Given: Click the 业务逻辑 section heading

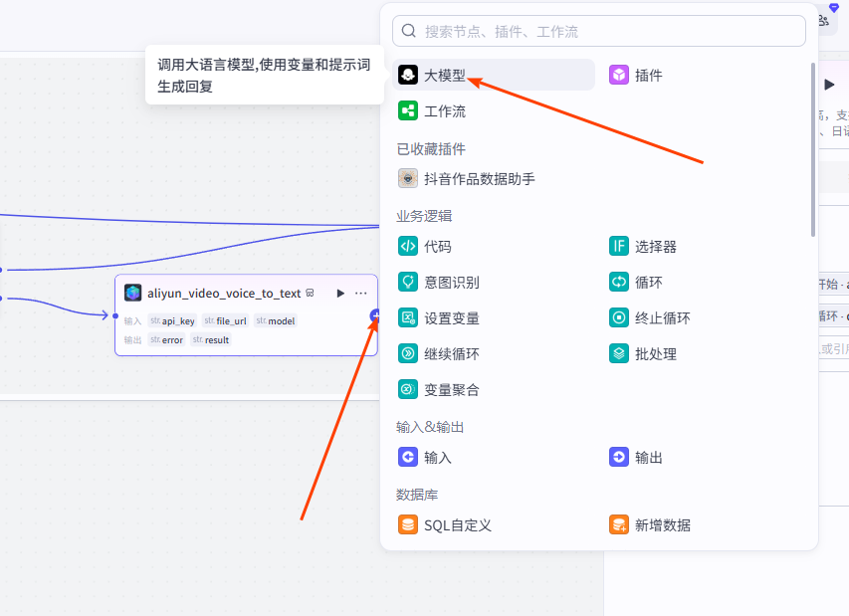Looking at the screenshot, I should 424,216.
